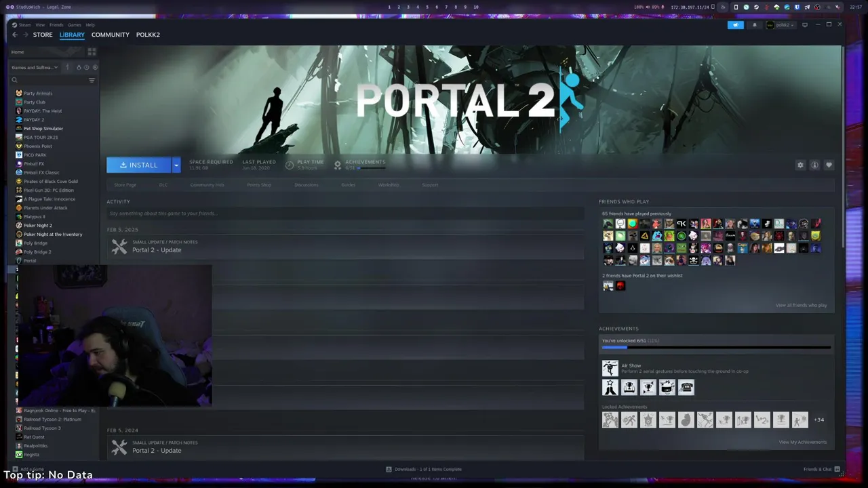Open POLKK2 profile tab
The width and height of the screenshot is (868, 488).
(x=148, y=35)
